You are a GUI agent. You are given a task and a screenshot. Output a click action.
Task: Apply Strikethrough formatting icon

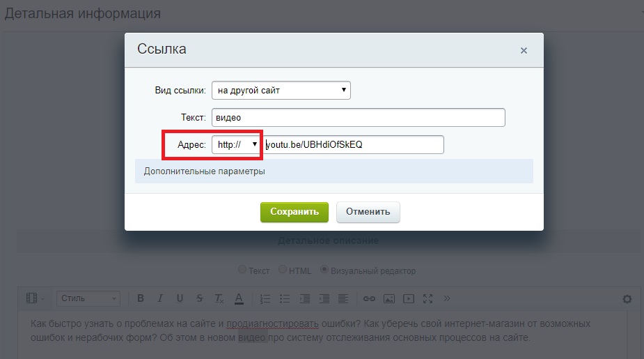tap(200, 298)
